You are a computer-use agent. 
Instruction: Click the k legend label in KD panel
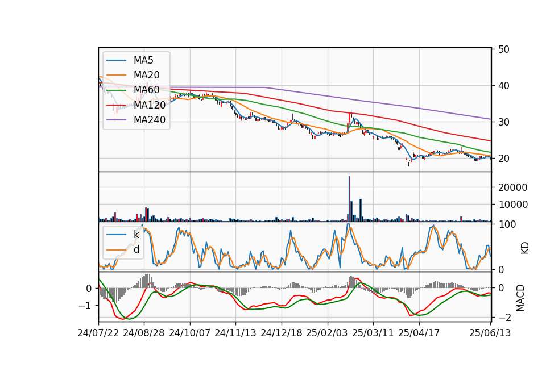(x=136, y=235)
